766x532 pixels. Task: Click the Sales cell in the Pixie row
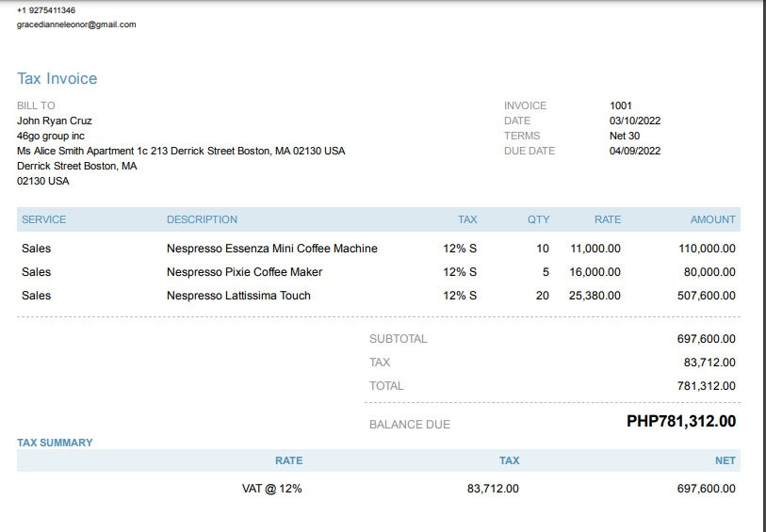(36, 272)
